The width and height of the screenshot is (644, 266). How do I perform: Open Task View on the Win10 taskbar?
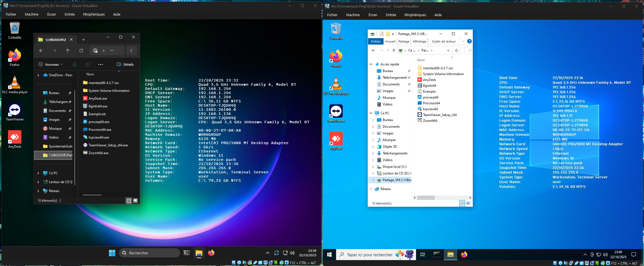point(422,255)
